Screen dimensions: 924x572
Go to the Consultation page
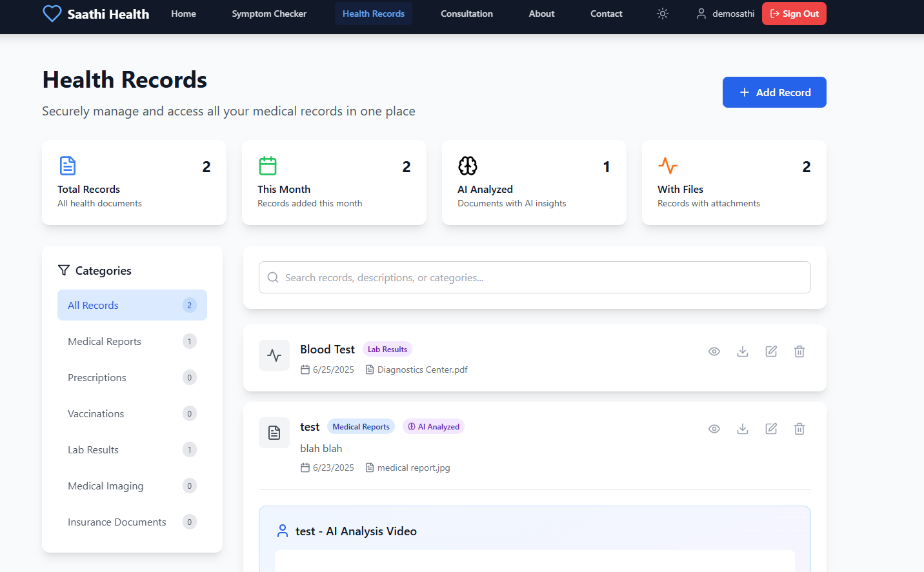[x=467, y=14]
